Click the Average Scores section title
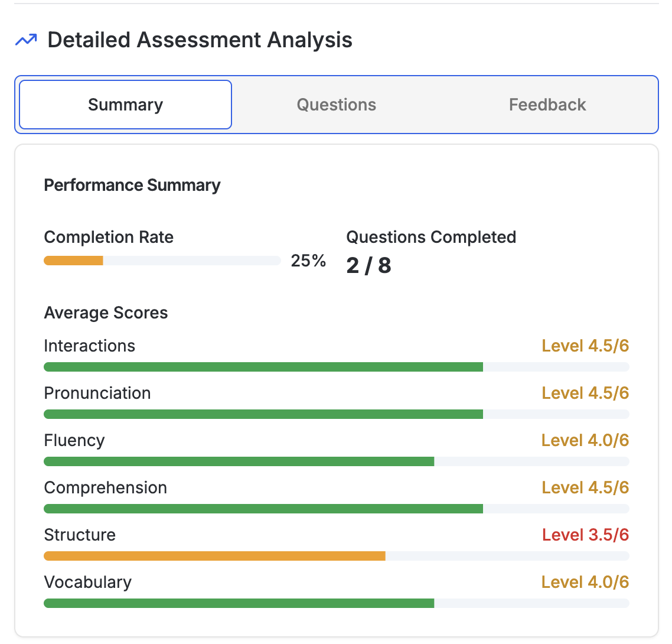Screen dimensions: 672x644 [106, 313]
